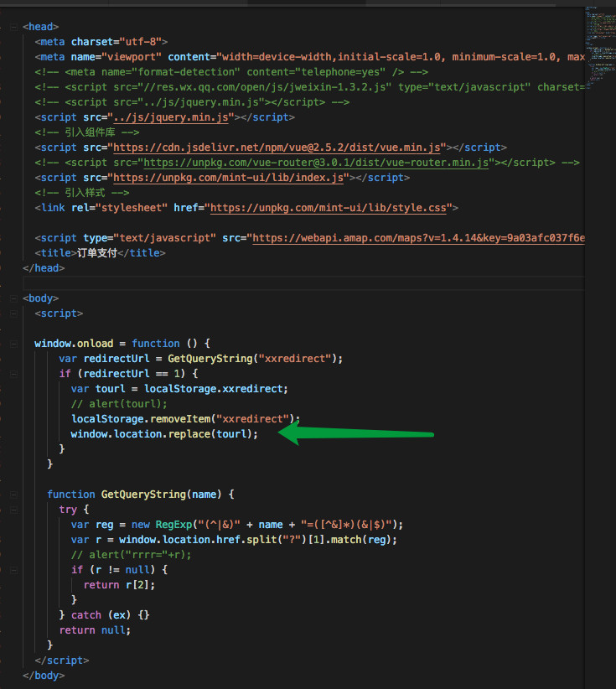Collapse the <body> fold marker

(13, 298)
